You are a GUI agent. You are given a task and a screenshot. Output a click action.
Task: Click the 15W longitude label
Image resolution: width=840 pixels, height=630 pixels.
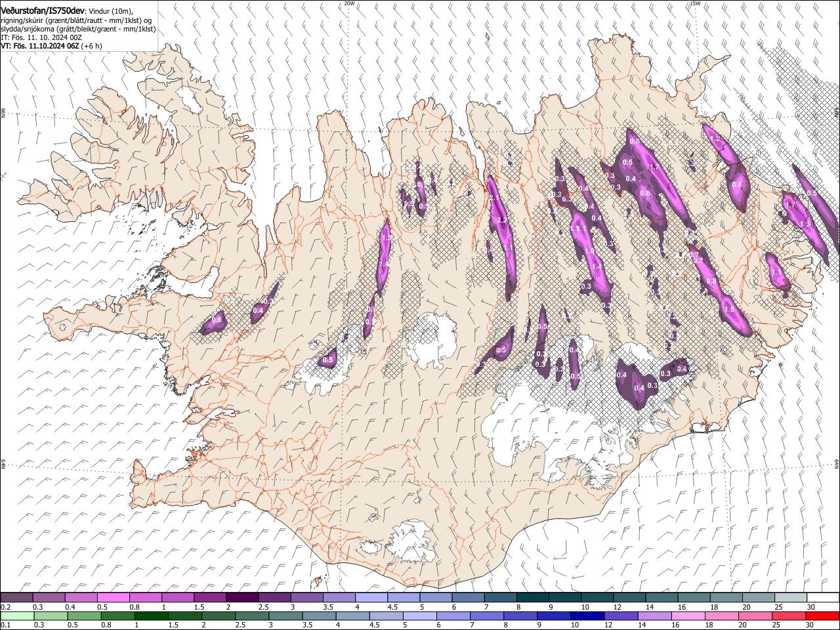point(696,3)
